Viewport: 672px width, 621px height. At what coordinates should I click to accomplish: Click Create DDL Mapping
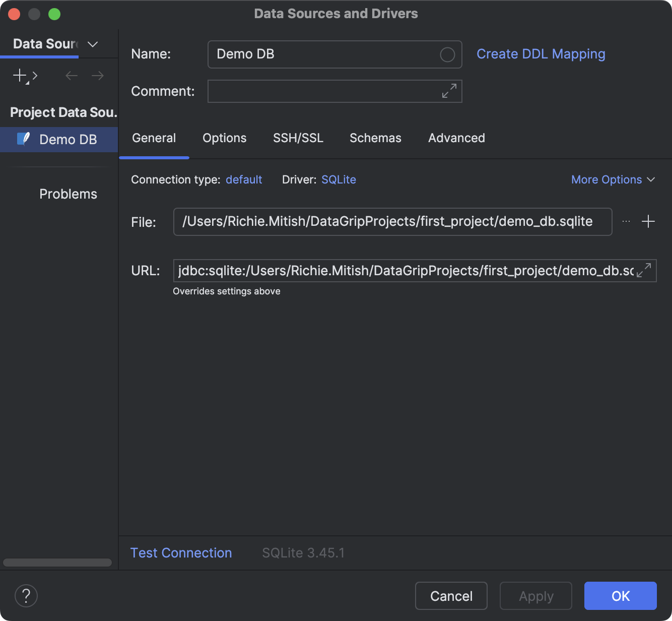541,54
